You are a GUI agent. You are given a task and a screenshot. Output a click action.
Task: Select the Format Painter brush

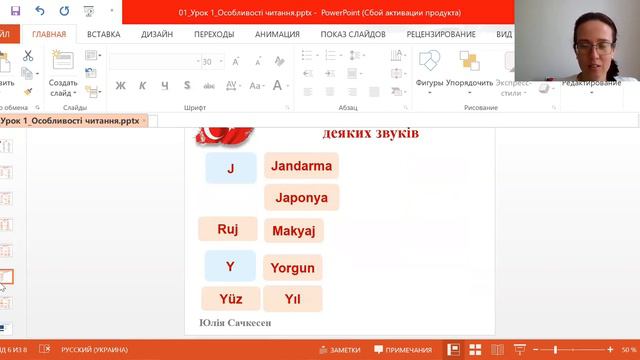[x=28, y=91]
